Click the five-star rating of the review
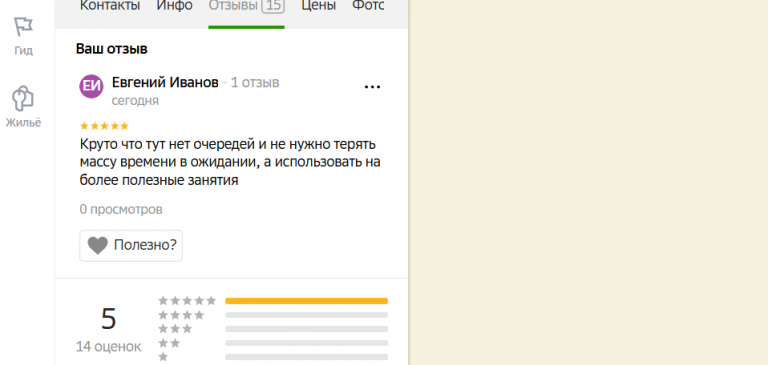Screen dimensions: 768x365 104,126
